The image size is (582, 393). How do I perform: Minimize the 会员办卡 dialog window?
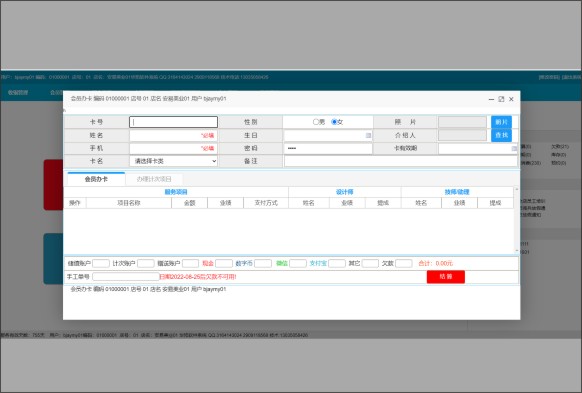coord(491,99)
